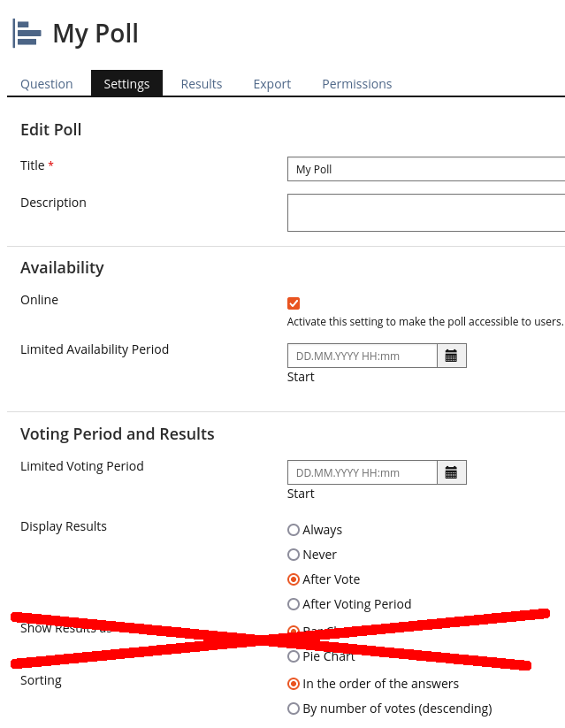Image resolution: width=565 pixels, height=728 pixels.
Task: Go to the Results tab
Action: 202,84
